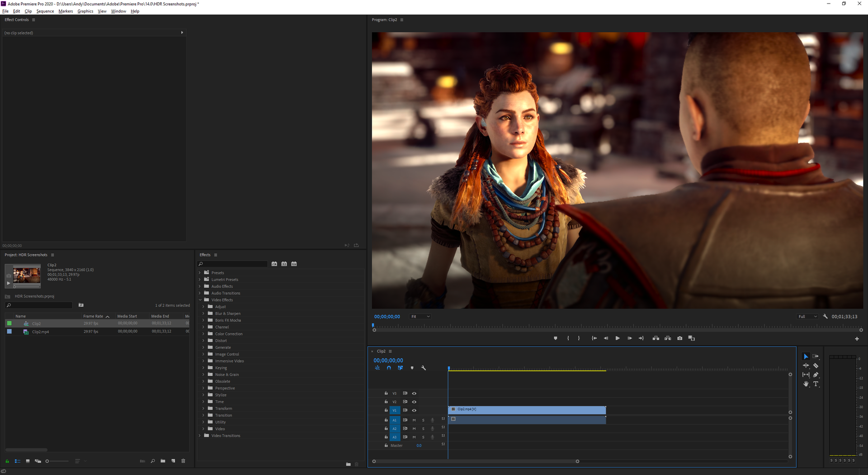
Task: Click New Bin icon in Project panel
Action: [x=163, y=461]
